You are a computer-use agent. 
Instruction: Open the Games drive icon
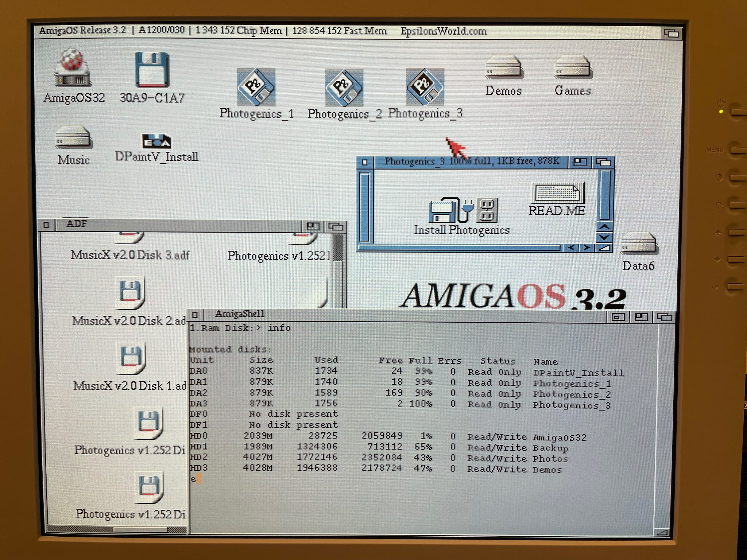point(573,67)
